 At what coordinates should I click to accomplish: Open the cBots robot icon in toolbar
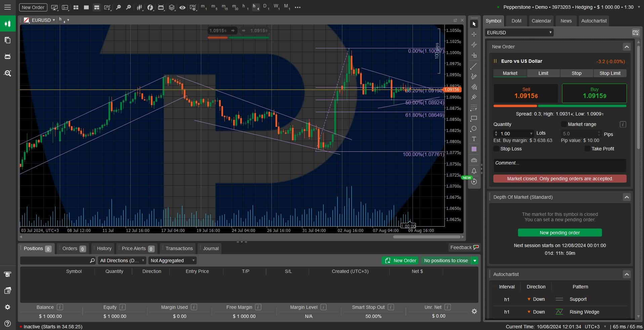161,7
